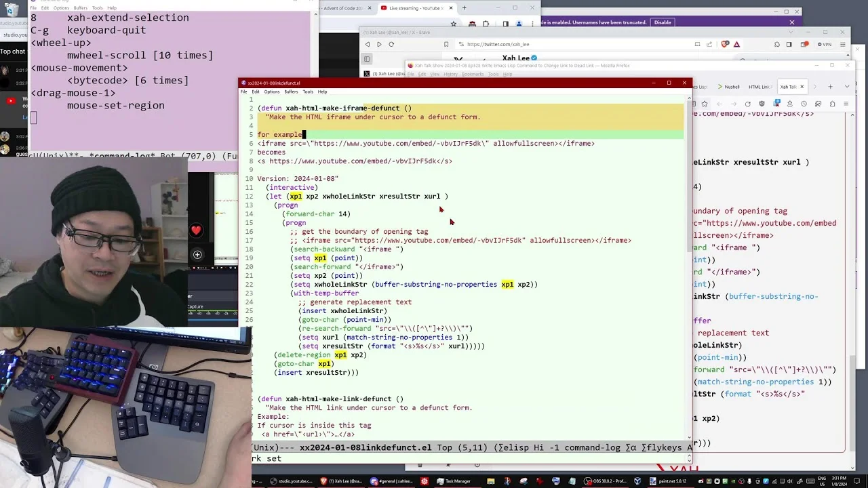The image size is (868, 488).
Task: Click the red heart icon beside the webcam
Action: (x=196, y=230)
